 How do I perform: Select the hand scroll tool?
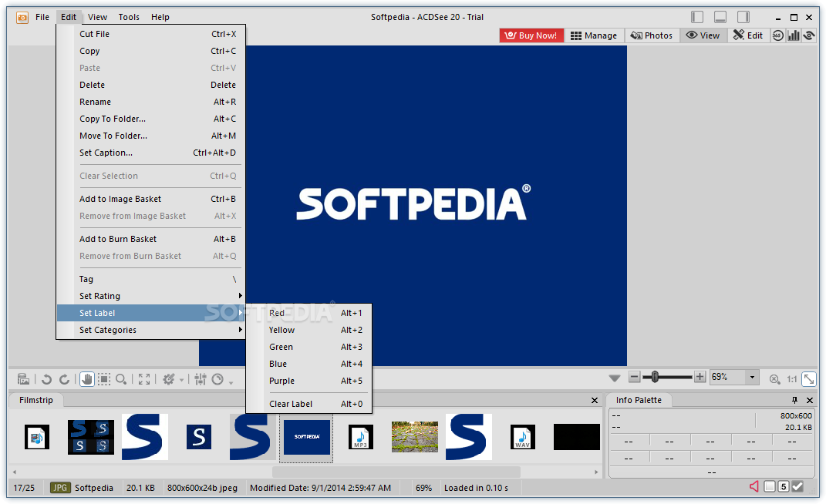tap(87, 378)
